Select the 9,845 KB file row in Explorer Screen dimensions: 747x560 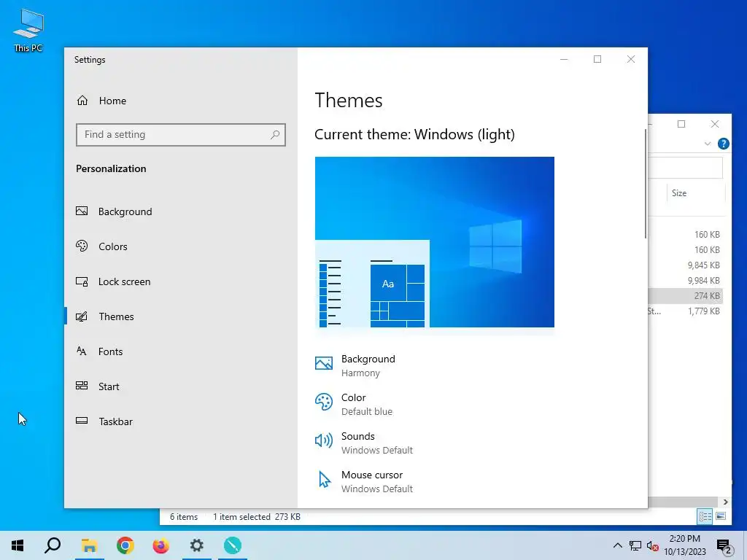click(686, 265)
